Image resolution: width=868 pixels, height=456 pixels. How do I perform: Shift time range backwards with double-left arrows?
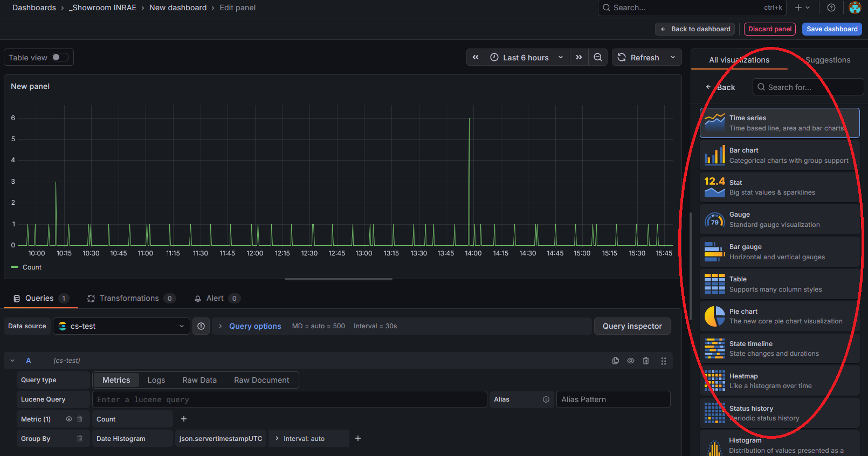coord(476,57)
